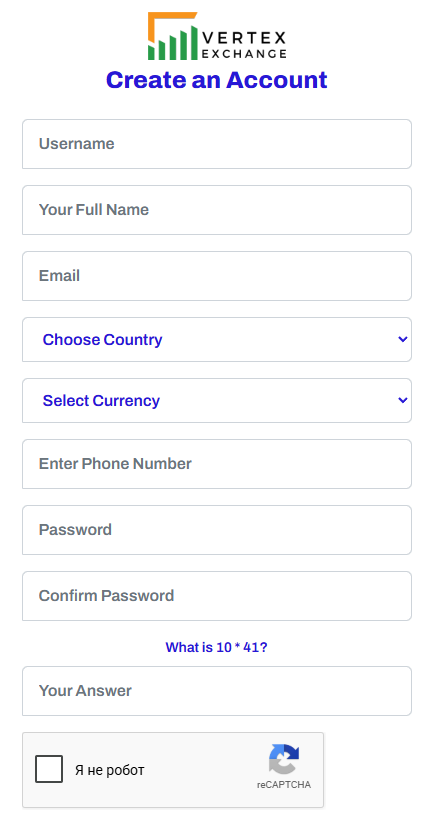This screenshot has height=826, width=423.
Task: Focus the Username input field
Action: click(217, 144)
